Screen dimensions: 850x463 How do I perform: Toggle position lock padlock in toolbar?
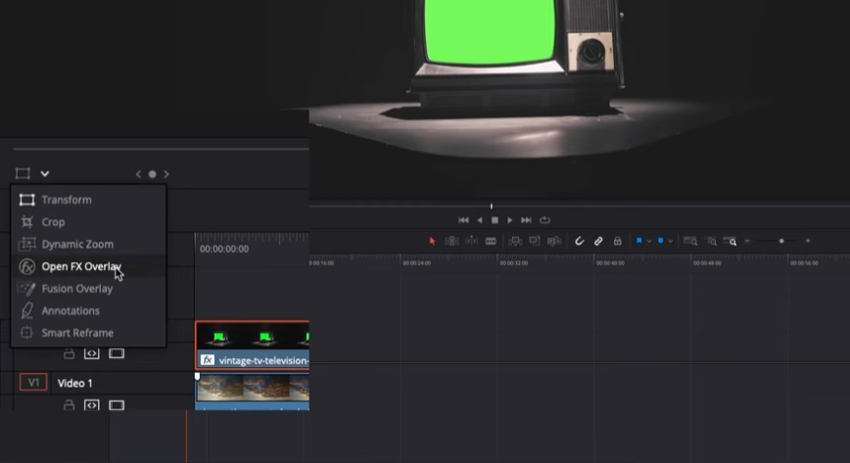[x=617, y=241]
